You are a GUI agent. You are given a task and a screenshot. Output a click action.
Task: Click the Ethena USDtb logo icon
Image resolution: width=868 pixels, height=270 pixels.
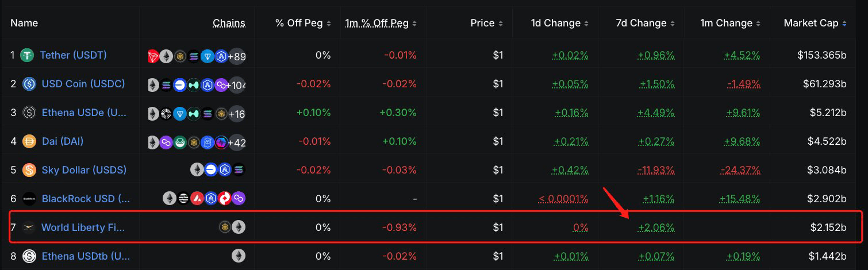(29, 256)
